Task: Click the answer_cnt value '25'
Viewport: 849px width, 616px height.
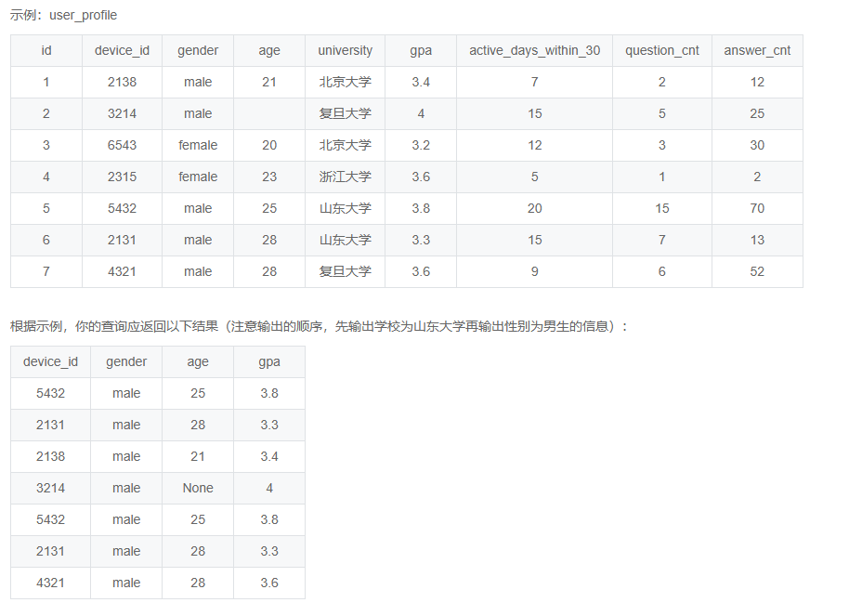Action: (757, 113)
